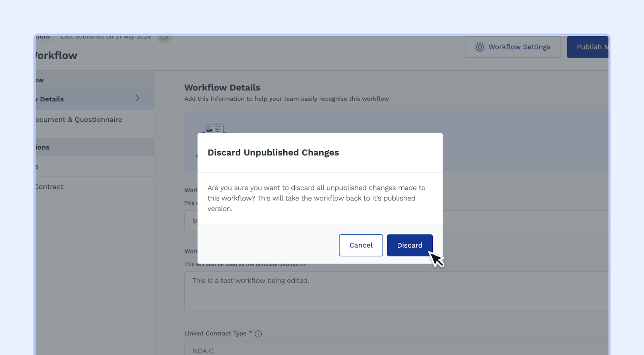
Task: Click the green sync status icon
Action: pos(164,38)
